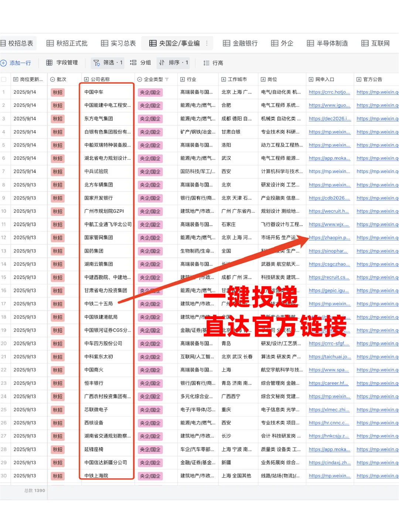Open the https://cdb2026... link for 国家开发银行

[x=329, y=198]
